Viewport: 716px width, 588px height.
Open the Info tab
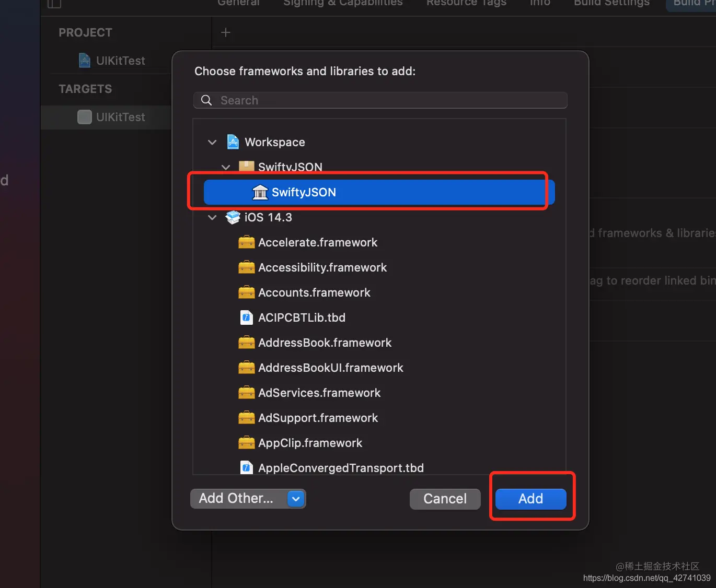click(x=540, y=3)
